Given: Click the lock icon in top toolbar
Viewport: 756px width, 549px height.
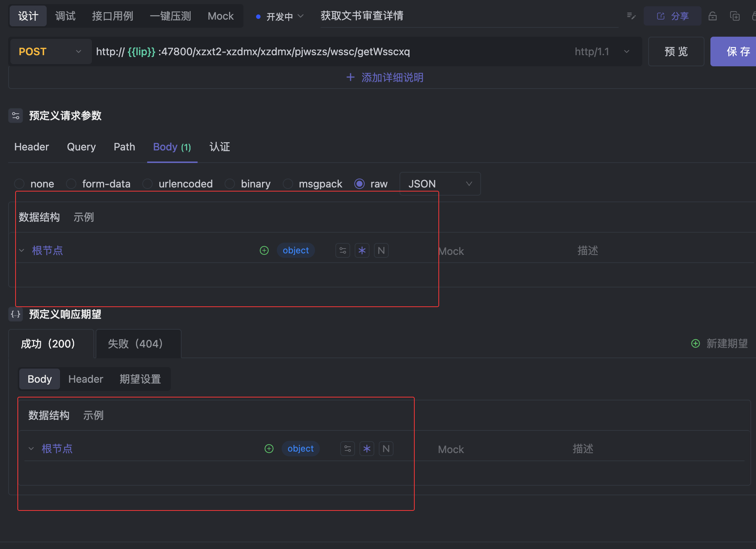Looking at the screenshot, I should (712, 16).
